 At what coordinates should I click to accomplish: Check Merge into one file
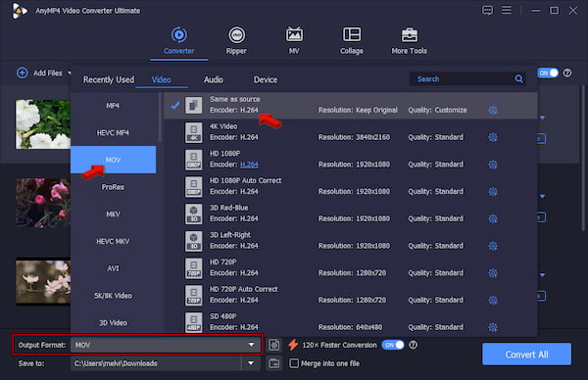point(294,363)
